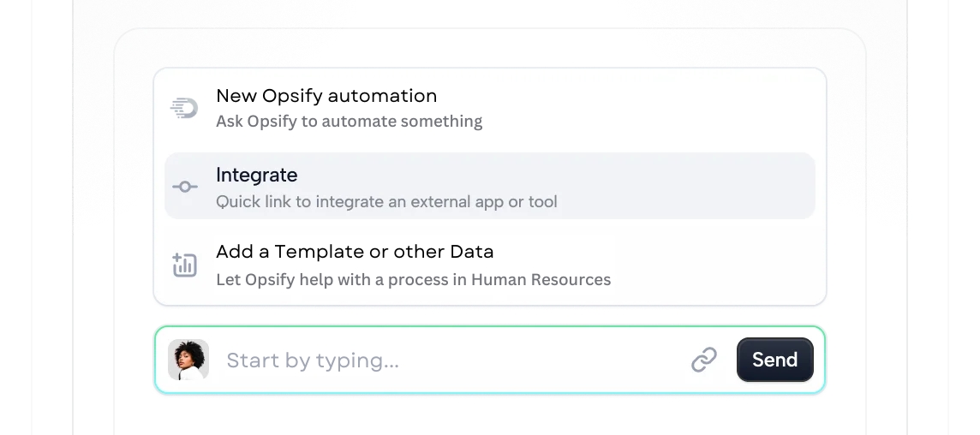The height and width of the screenshot is (435, 980).
Task: Click the user avatar photo
Action: tap(188, 360)
